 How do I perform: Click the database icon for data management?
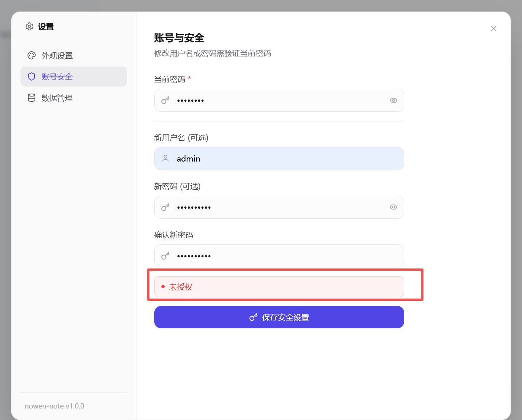click(32, 98)
